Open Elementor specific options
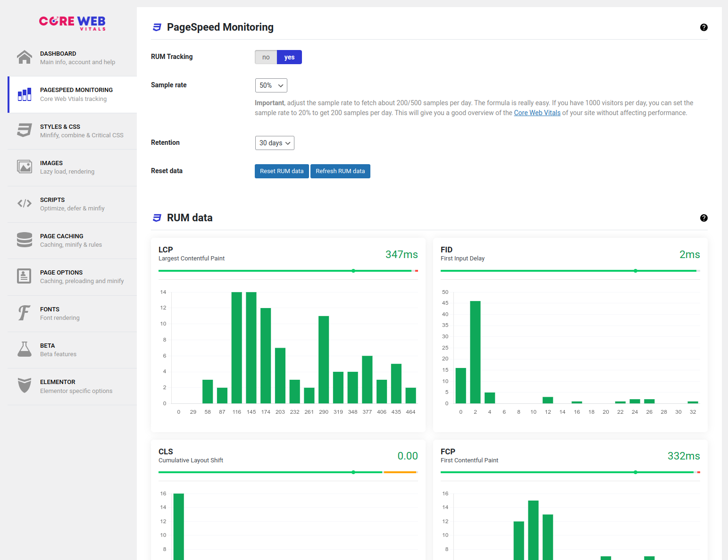 (72, 386)
